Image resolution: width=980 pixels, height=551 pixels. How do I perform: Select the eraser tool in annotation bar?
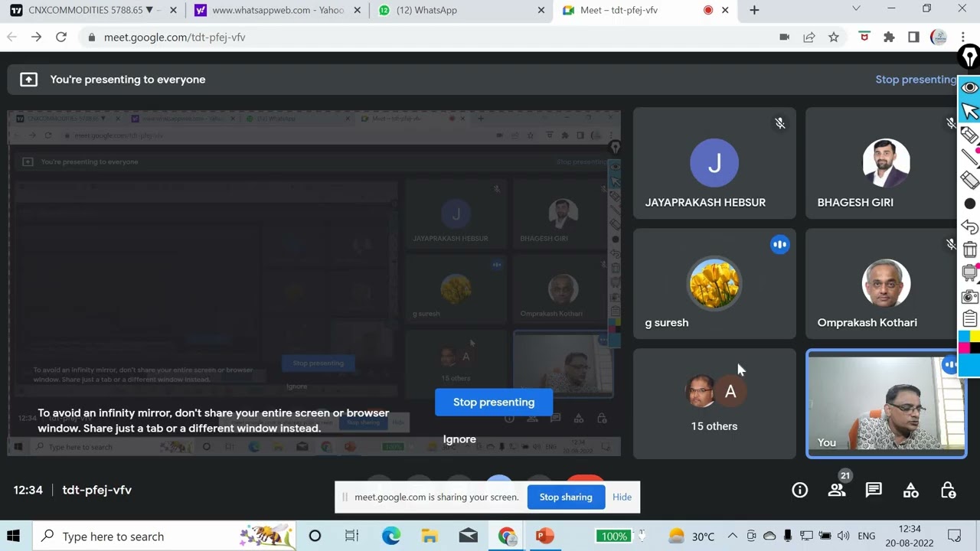pos(969,181)
